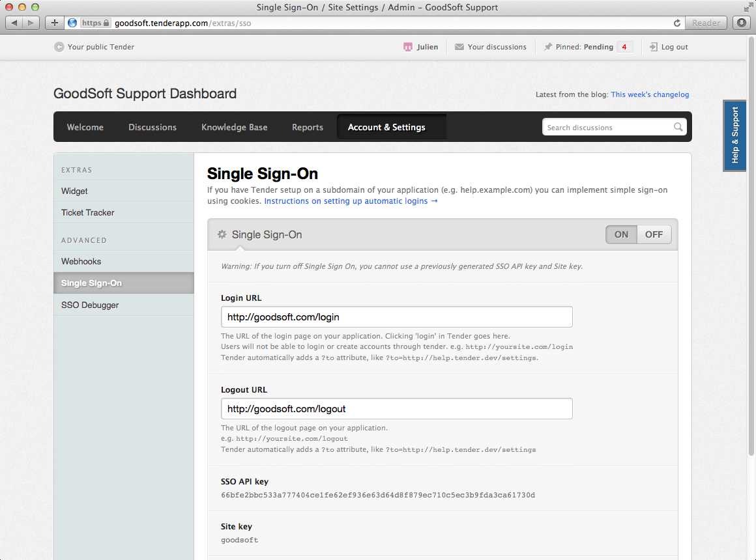Image resolution: width=756 pixels, height=560 pixels.
Task: Go back with the browser back arrow
Action: [14, 23]
